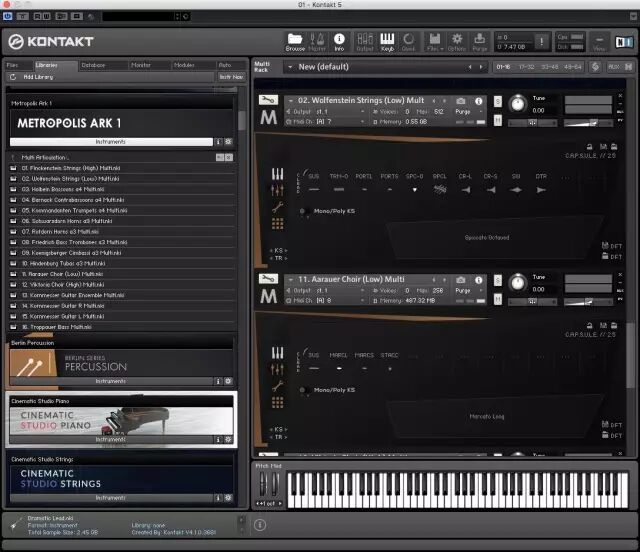Image resolution: width=640 pixels, height=552 pixels.
Task: Open Output st.1 dropdown for Aarauer Choir
Action: (x=326, y=290)
